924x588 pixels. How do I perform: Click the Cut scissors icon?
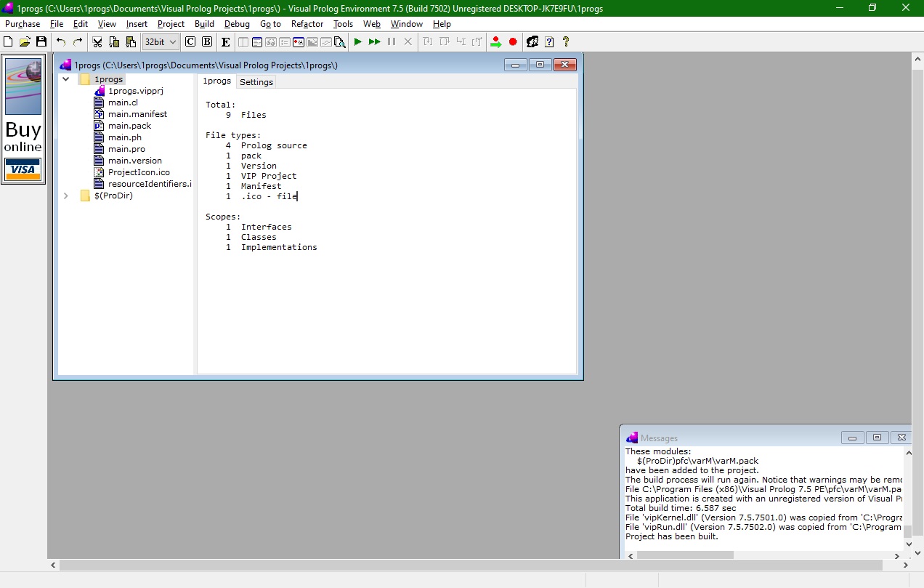click(x=97, y=42)
